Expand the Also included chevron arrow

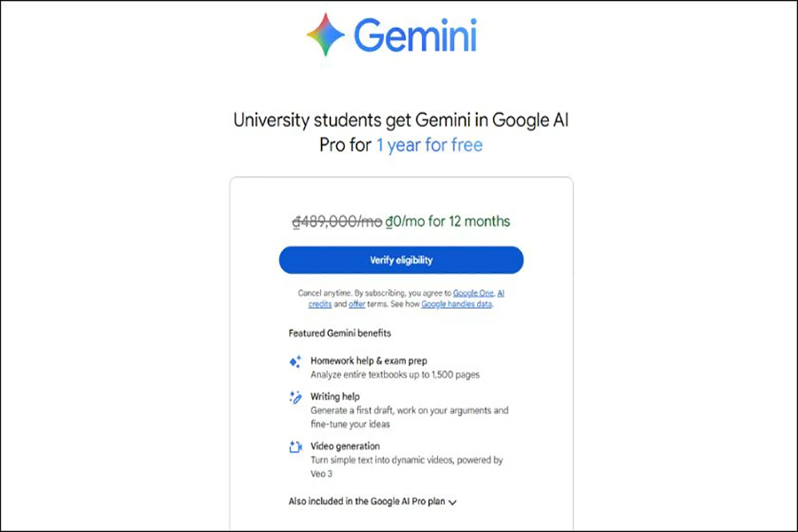452,503
